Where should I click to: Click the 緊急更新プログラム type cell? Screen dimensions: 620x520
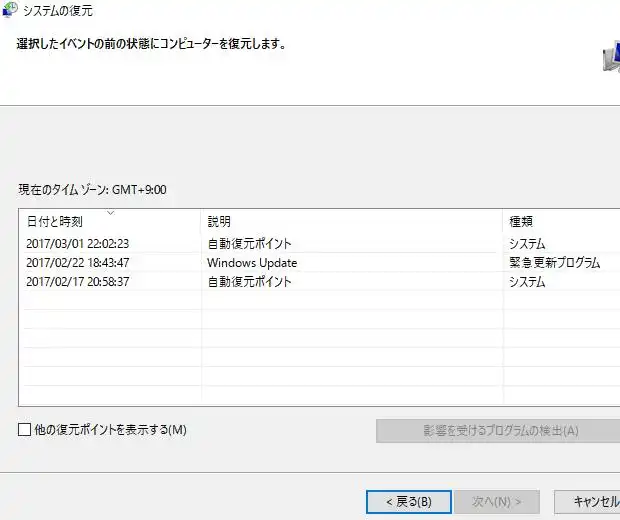click(554, 263)
